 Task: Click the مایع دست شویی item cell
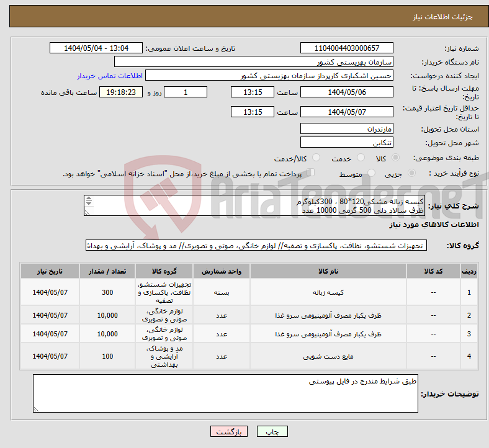tap(328, 356)
